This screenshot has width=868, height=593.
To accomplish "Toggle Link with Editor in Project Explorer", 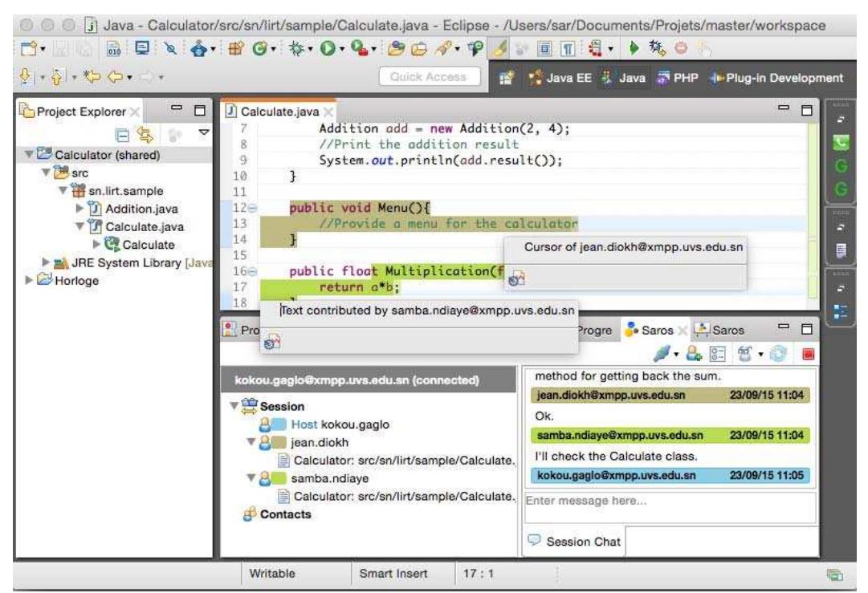I will (145, 135).
